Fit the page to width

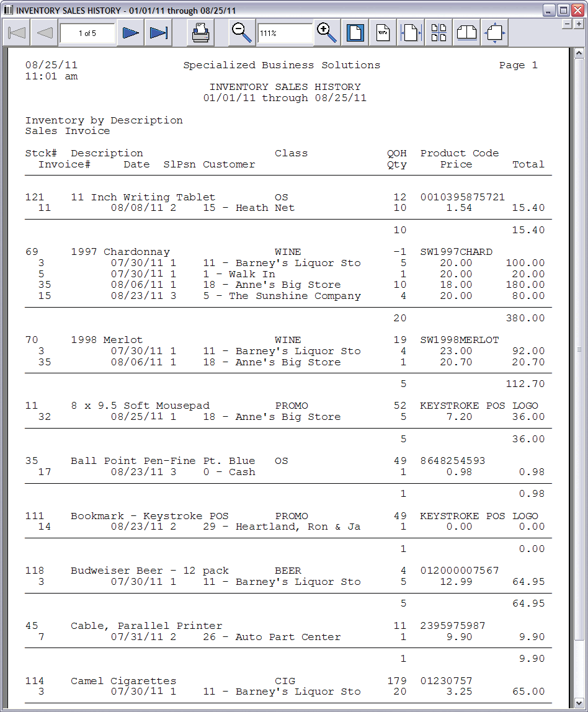pyautogui.click(x=411, y=33)
